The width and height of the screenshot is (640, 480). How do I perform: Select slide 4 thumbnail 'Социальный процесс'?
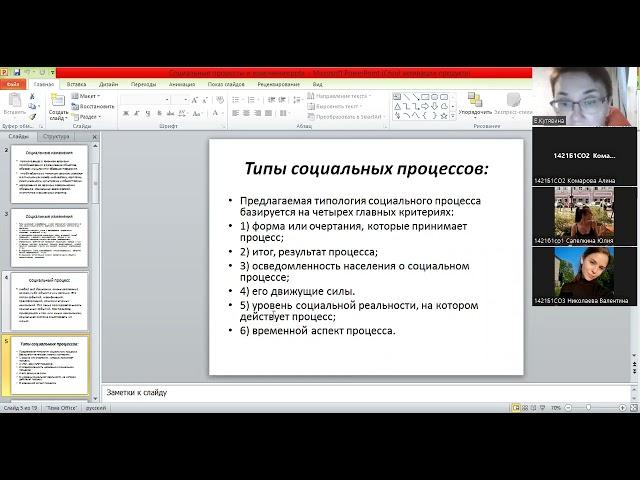point(49,302)
